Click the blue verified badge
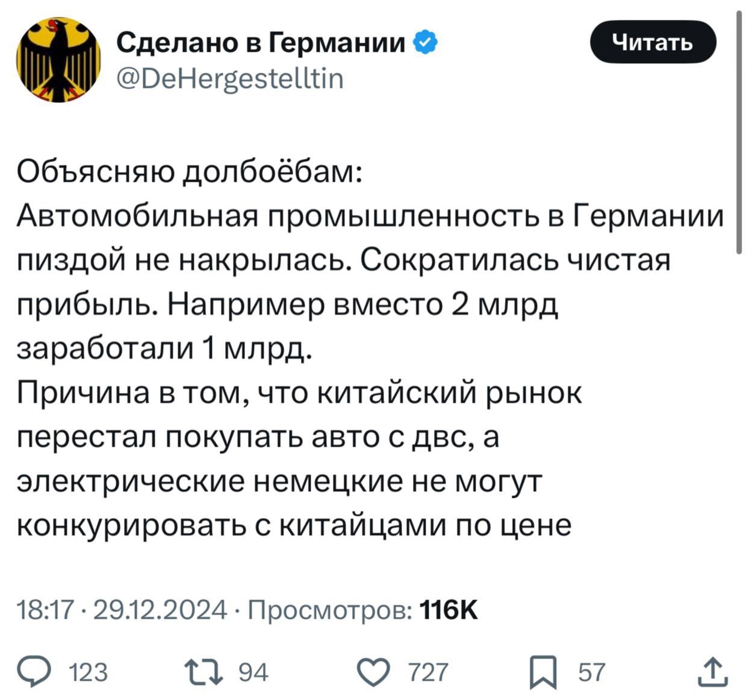The width and height of the screenshot is (747, 700). click(425, 43)
